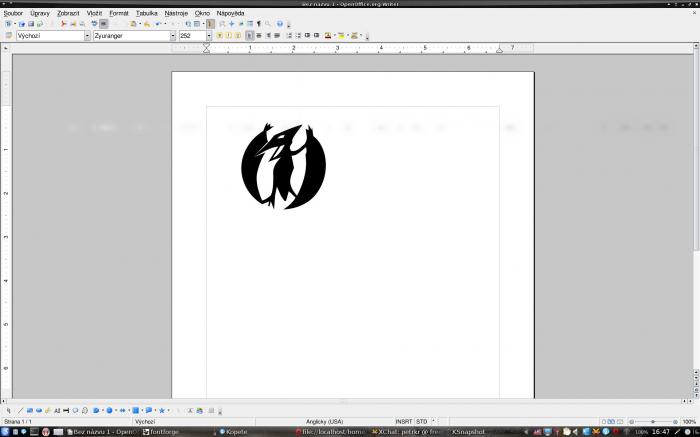Open the Gallery icon
The image size is (700, 437).
pos(241,24)
